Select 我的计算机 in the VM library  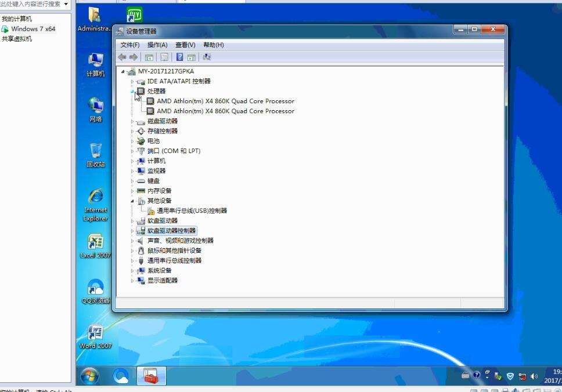pyautogui.click(x=17, y=19)
